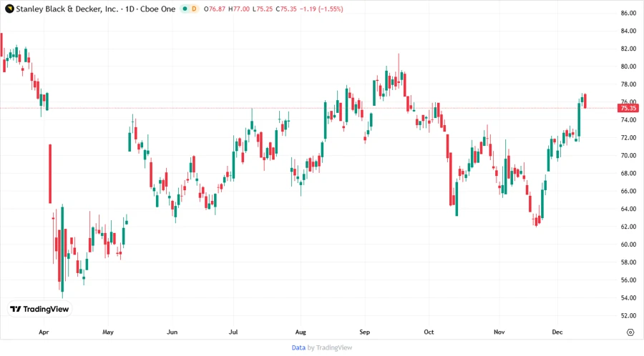Viewport: 644px width, 356px height.
Task: Click the orange D data indicator
Action: (x=194, y=9)
